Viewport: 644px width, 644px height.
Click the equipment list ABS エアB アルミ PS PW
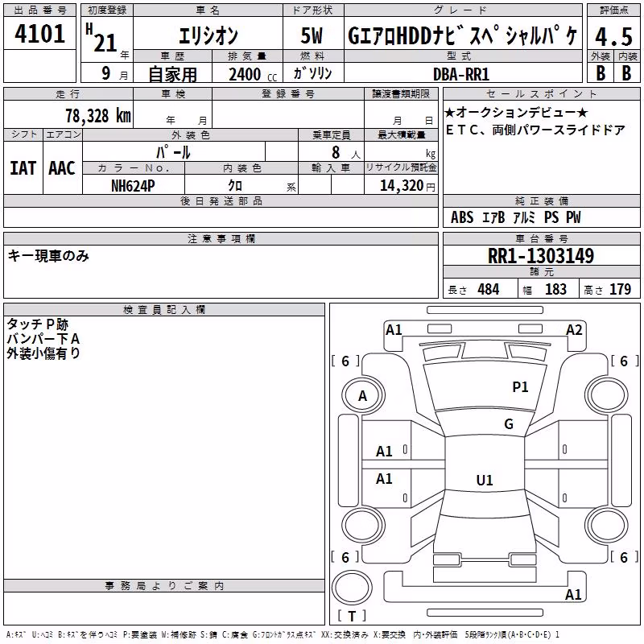tap(516, 217)
